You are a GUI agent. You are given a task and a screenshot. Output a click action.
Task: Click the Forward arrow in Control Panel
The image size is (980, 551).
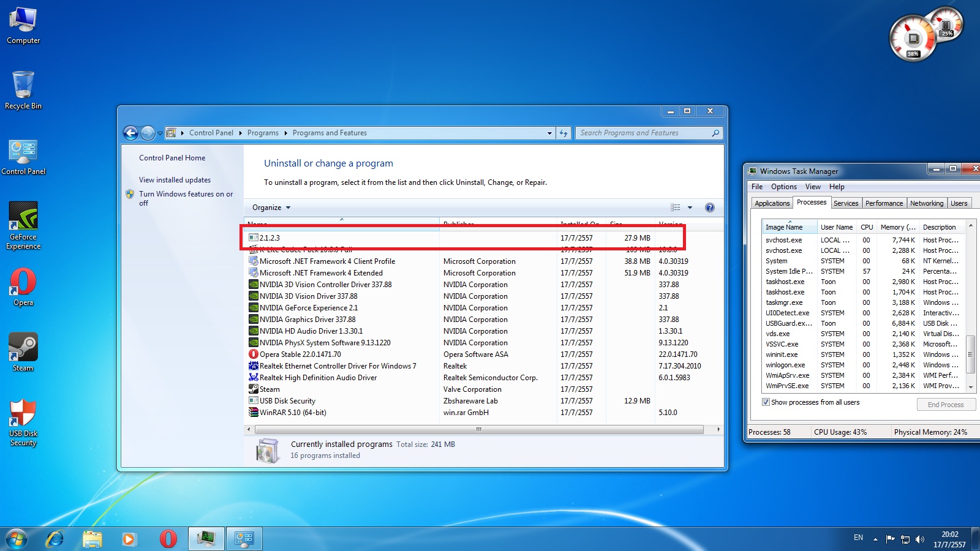[x=148, y=133]
